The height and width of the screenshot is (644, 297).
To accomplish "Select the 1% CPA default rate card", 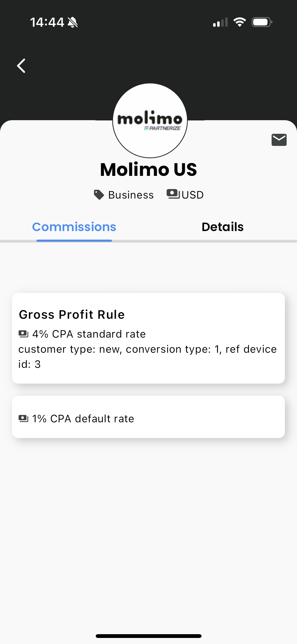I will 148,417.
